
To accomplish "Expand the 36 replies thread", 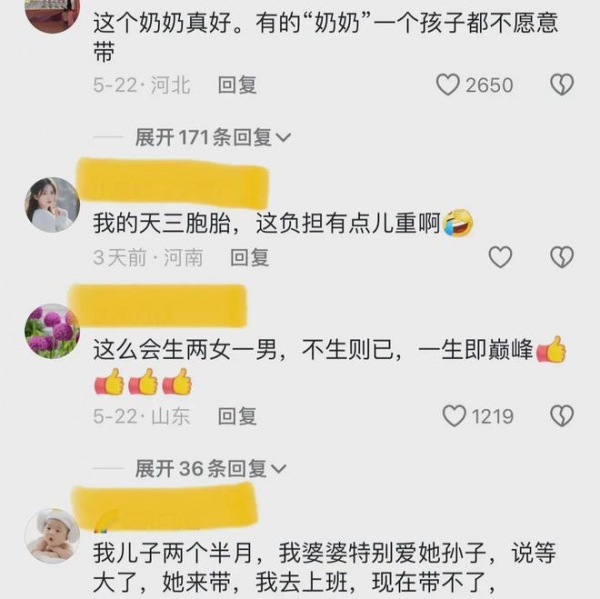I will (x=210, y=468).
